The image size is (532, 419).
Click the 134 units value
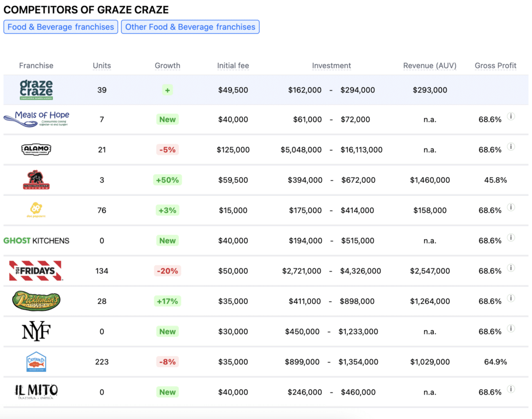tap(102, 271)
